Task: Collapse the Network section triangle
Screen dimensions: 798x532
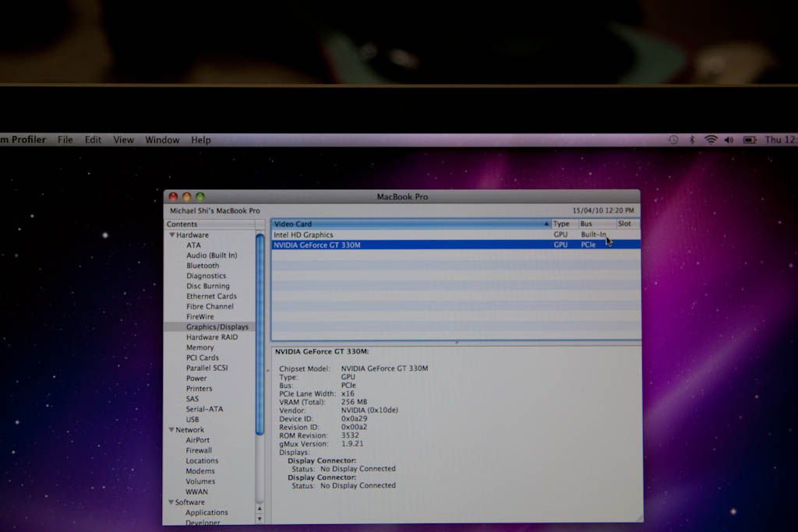Action: pyautogui.click(x=171, y=430)
